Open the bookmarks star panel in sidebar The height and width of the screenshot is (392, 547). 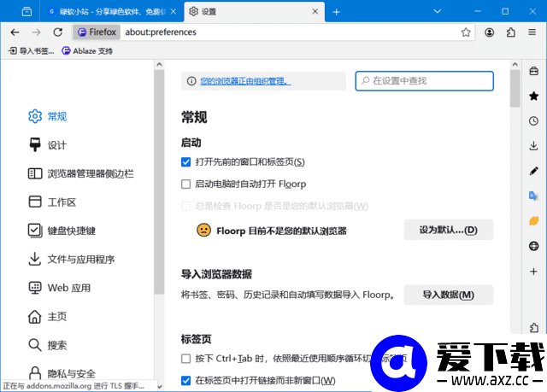tap(533, 96)
